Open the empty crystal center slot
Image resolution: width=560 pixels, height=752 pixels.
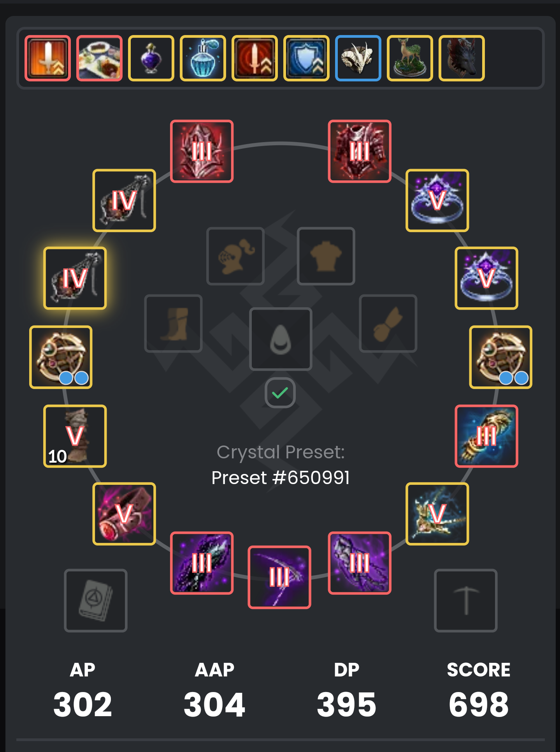click(280, 339)
